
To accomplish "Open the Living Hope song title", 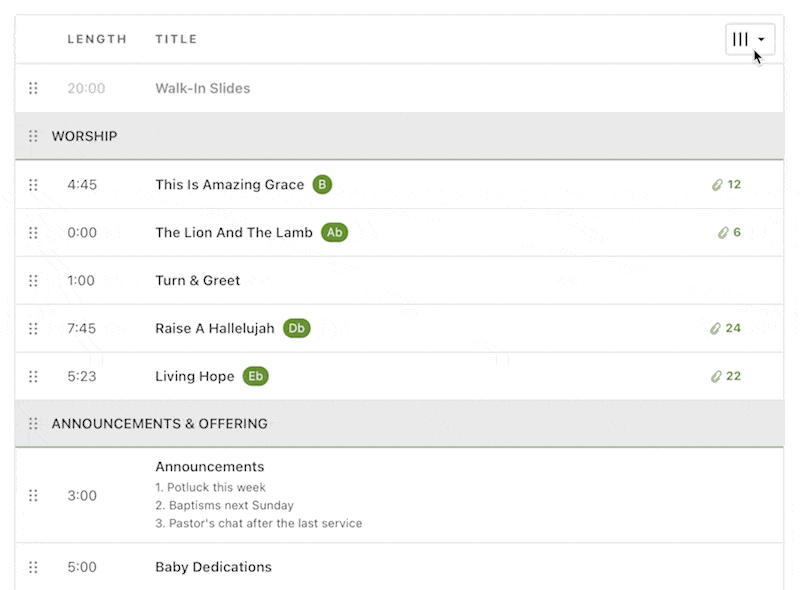I will [195, 377].
